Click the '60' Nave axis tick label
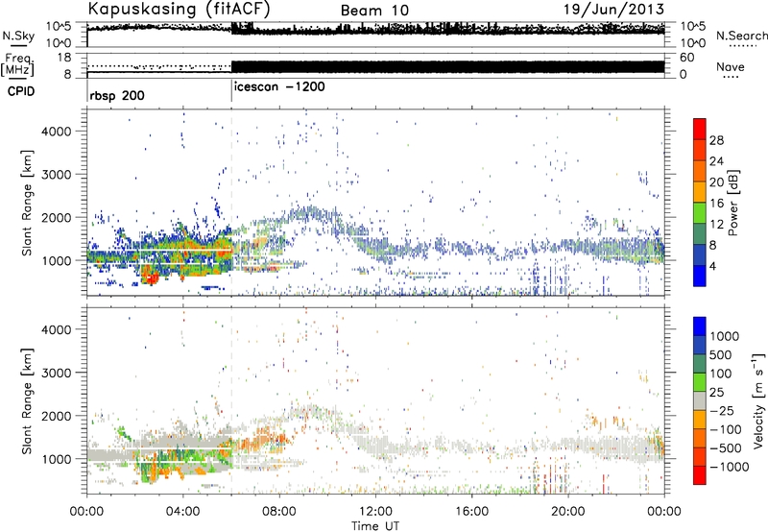Image resolution: width=768 pixels, height=532 pixels. [x=687, y=58]
